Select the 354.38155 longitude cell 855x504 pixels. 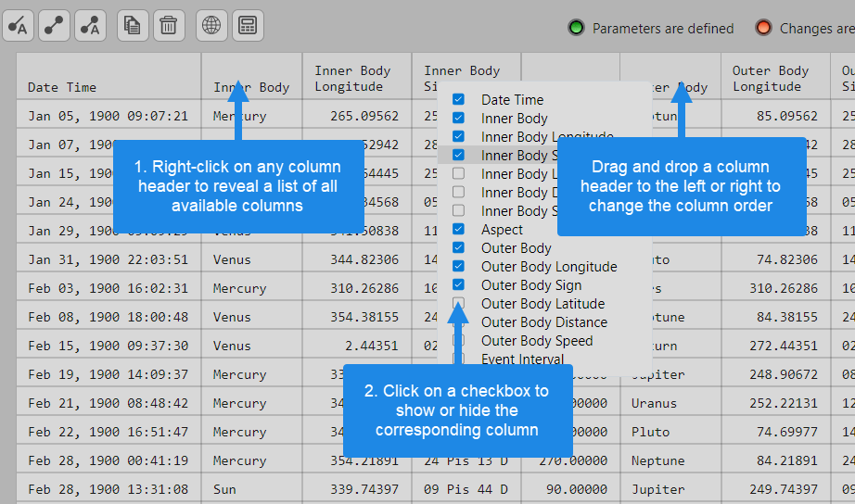(x=357, y=315)
